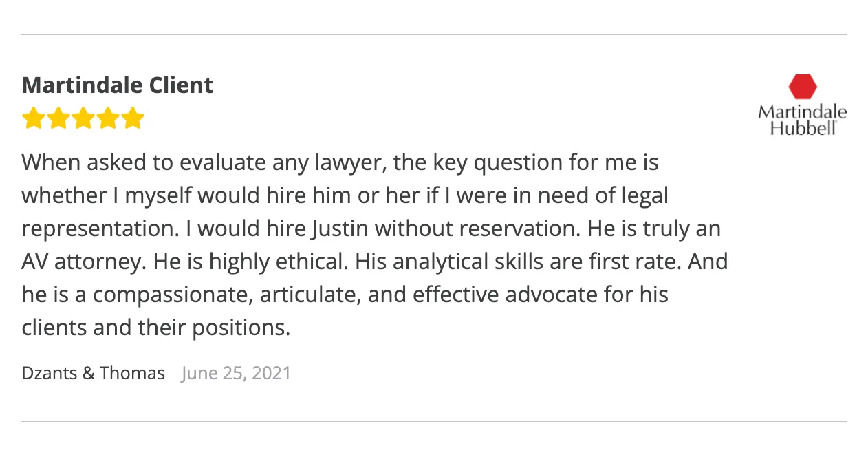Click the line "clients and their positions."

coord(156,328)
